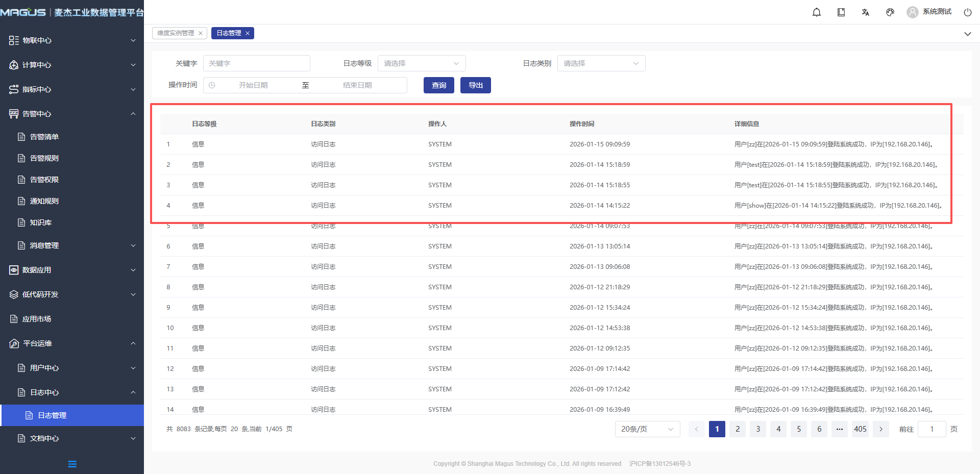Click the language translation icon
The image size is (980, 474).
[x=866, y=12]
